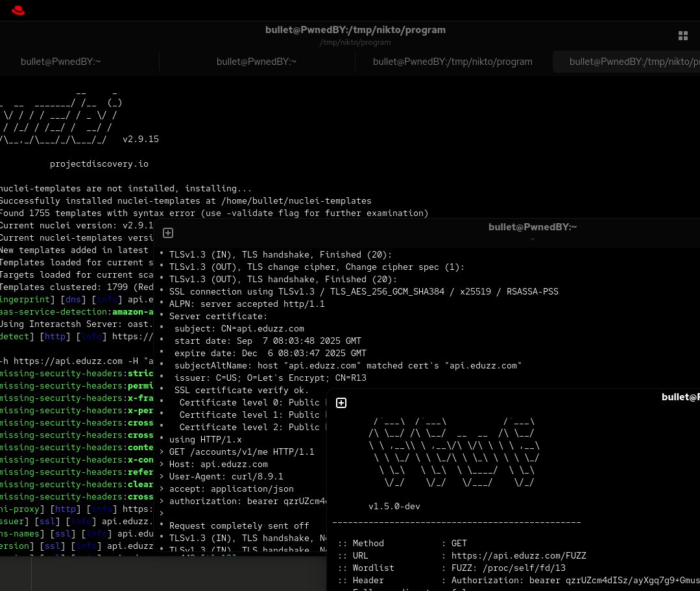Click ffuf 'Method : GET' row

pyautogui.click(x=403, y=543)
